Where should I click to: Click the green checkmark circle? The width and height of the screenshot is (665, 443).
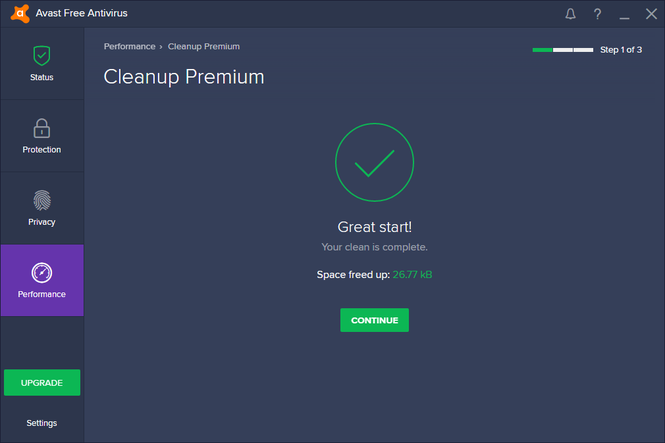coord(374,162)
